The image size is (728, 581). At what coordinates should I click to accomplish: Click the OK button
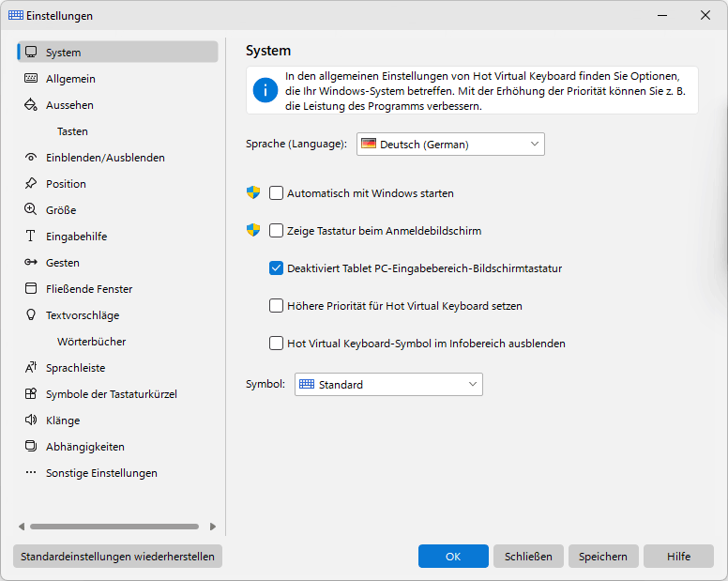click(x=453, y=556)
